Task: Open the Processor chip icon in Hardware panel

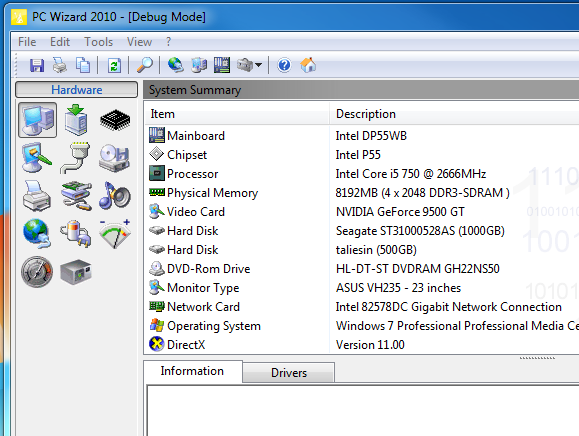Action: tap(115, 120)
